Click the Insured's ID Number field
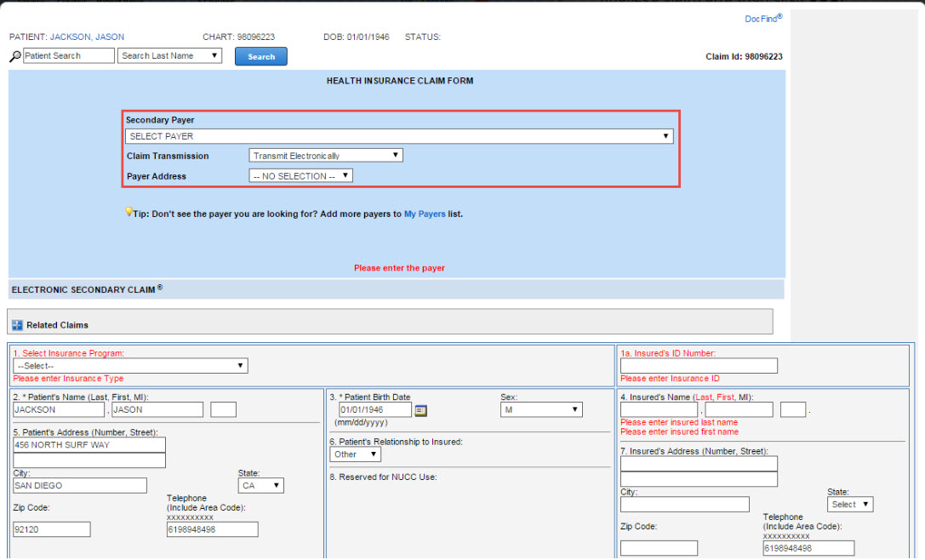925x560 pixels. tap(698, 366)
